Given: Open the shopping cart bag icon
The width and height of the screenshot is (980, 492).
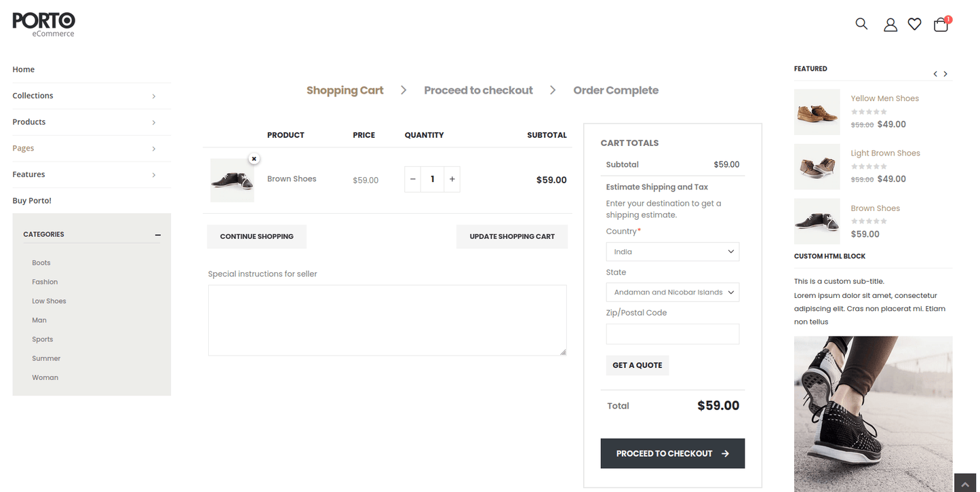Looking at the screenshot, I should coord(941,25).
